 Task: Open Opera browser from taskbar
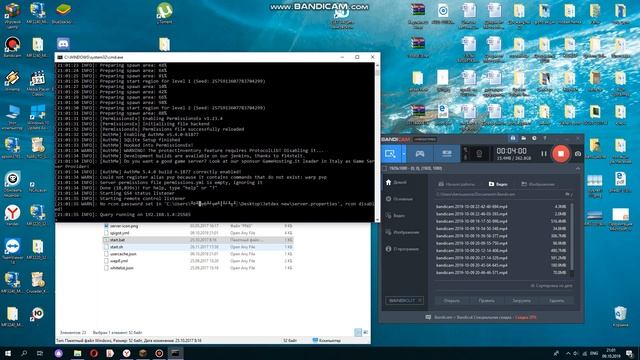click(94, 353)
